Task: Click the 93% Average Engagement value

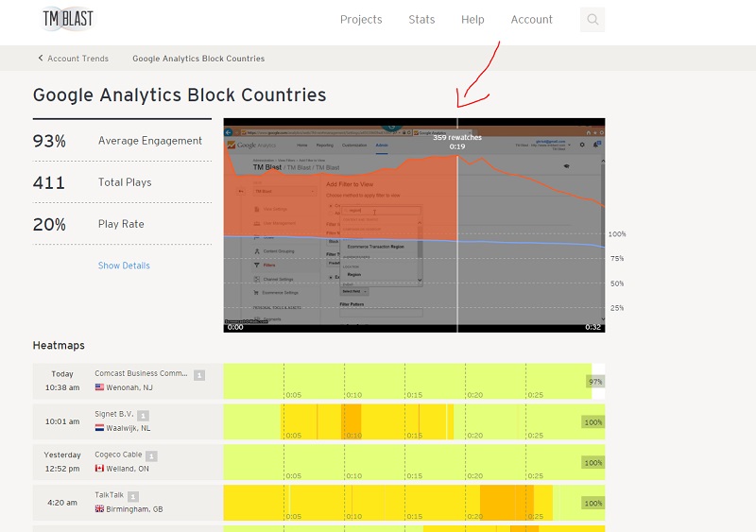Action: (x=49, y=141)
